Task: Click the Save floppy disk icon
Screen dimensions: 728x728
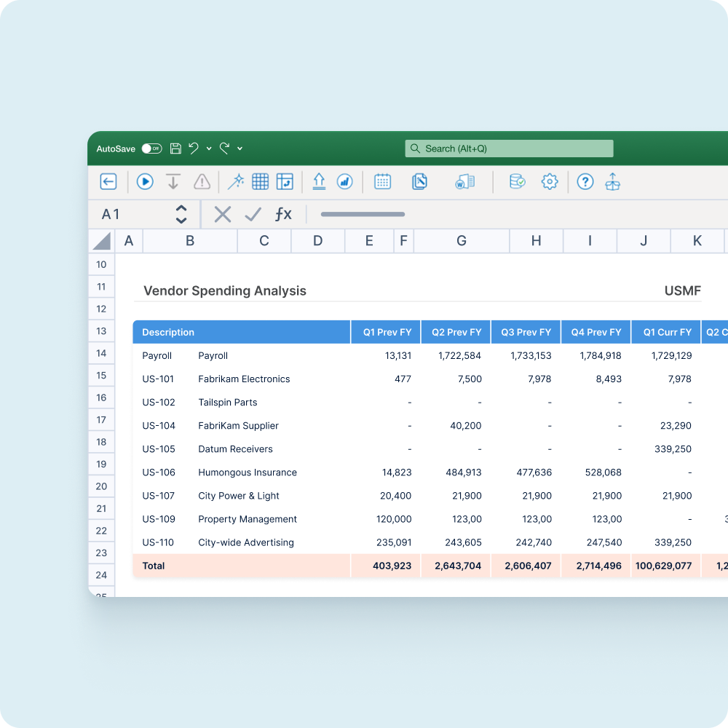Action: pyautogui.click(x=175, y=149)
